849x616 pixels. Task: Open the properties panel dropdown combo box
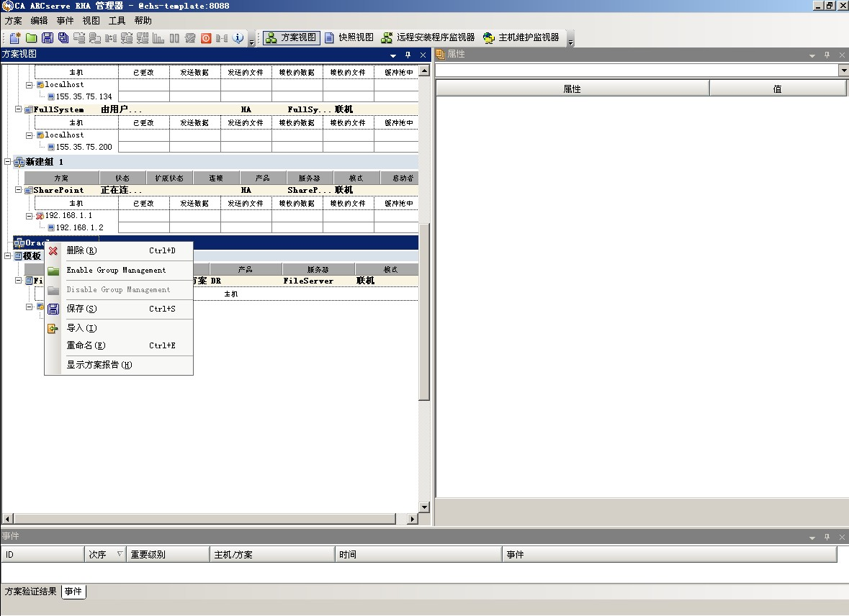point(843,71)
